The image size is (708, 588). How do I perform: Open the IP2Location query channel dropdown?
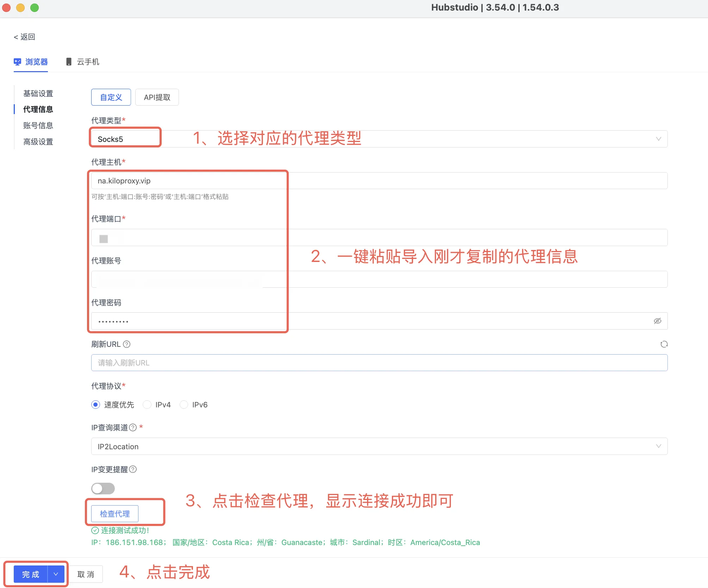(x=379, y=446)
